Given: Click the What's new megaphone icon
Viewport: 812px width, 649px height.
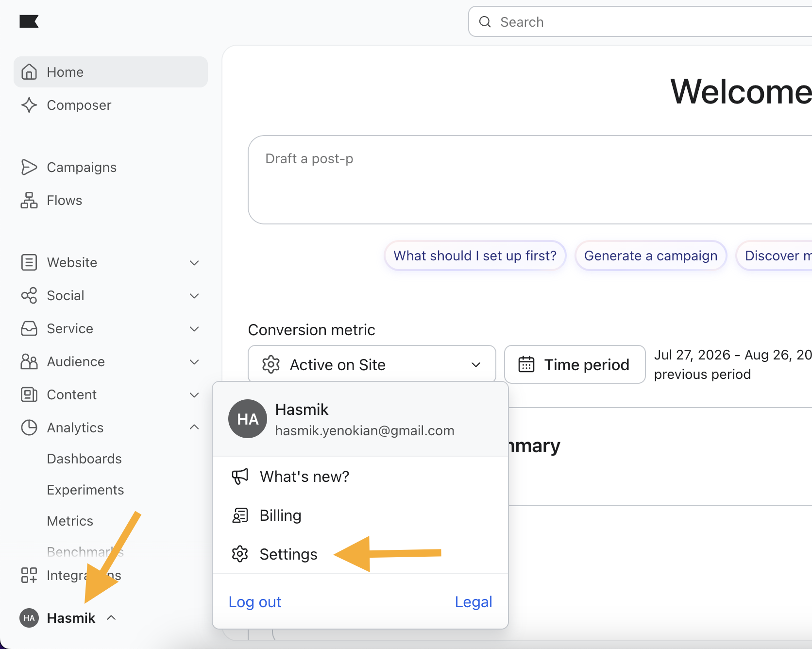Looking at the screenshot, I should pos(240,477).
